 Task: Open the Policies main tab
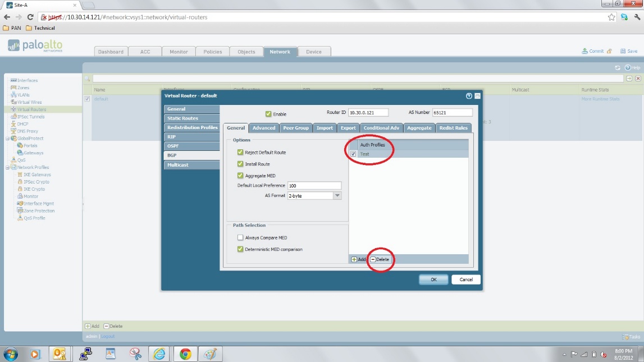tap(212, 52)
